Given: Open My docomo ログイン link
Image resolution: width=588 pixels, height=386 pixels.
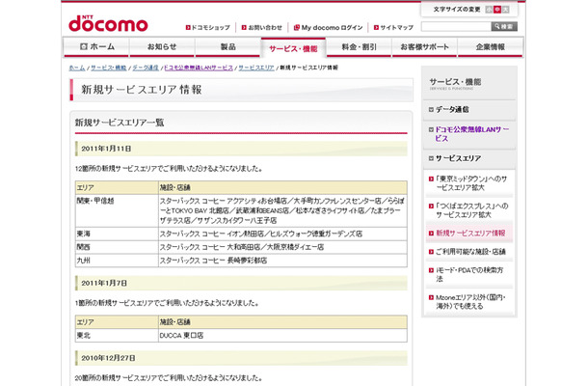Looking at the screenshot, I should coord(332,27).
